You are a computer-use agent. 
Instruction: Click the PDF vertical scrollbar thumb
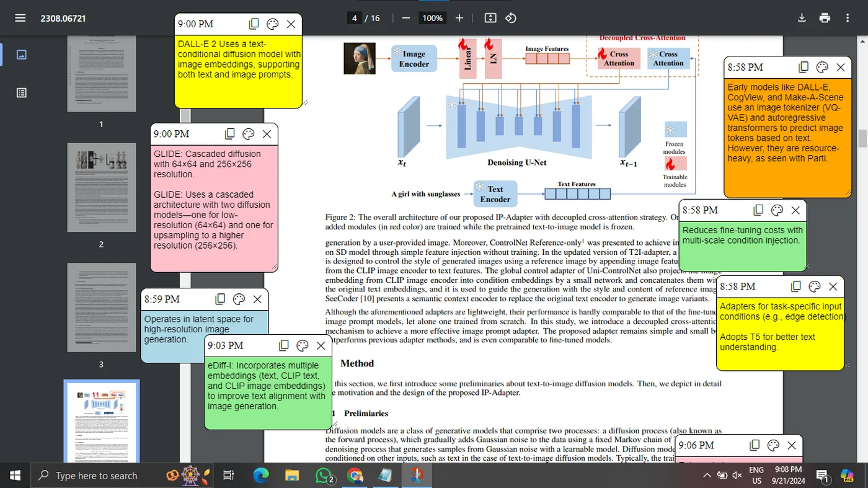pyautogui.click(x=862, y=139)
